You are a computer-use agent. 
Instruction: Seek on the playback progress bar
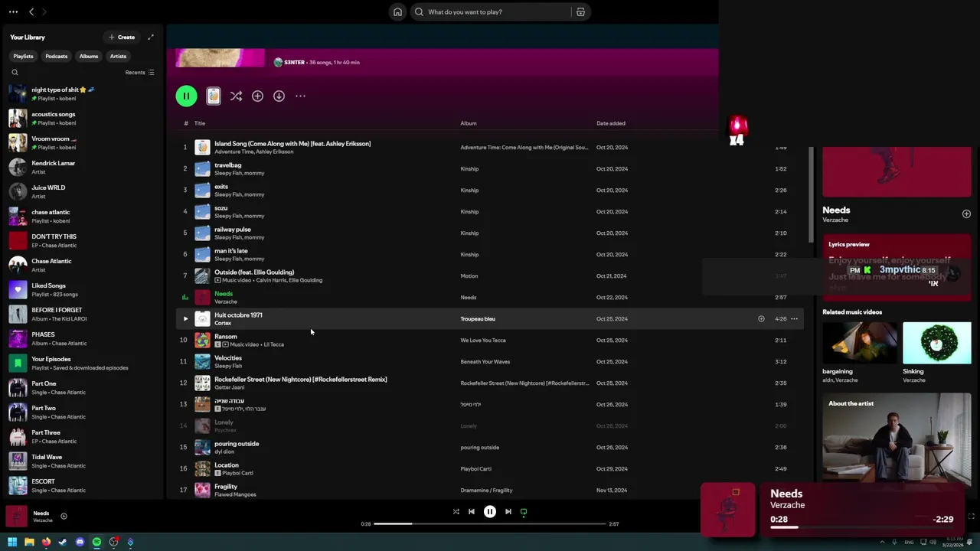(x=490, y=524)
